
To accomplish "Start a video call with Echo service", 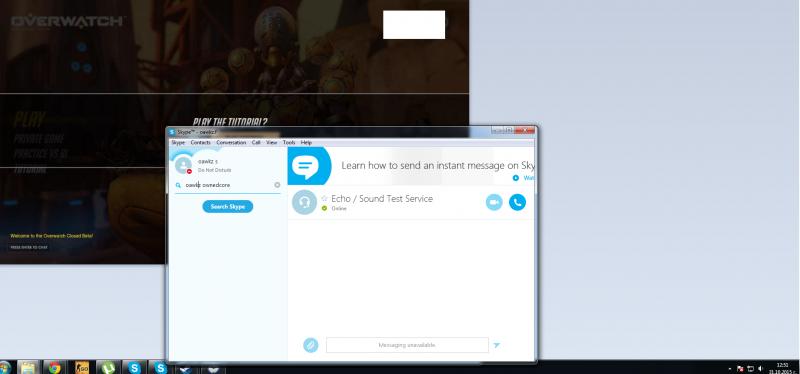I will point(493,203).
